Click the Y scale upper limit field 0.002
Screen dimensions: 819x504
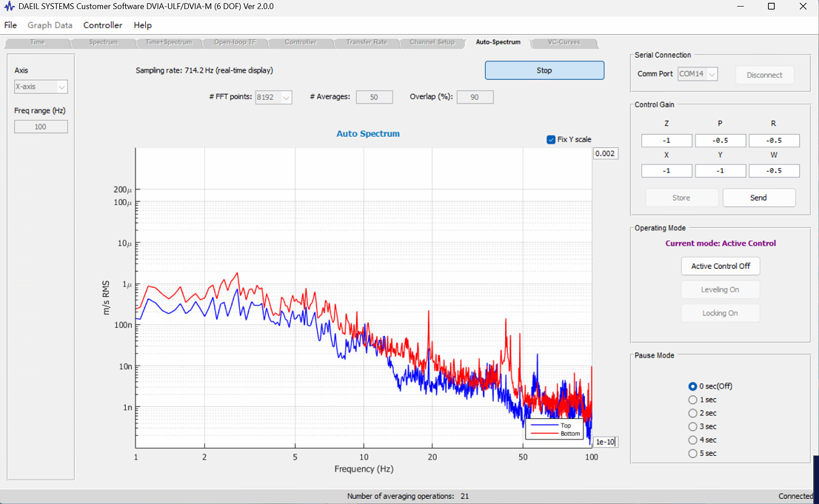[606, 153]
